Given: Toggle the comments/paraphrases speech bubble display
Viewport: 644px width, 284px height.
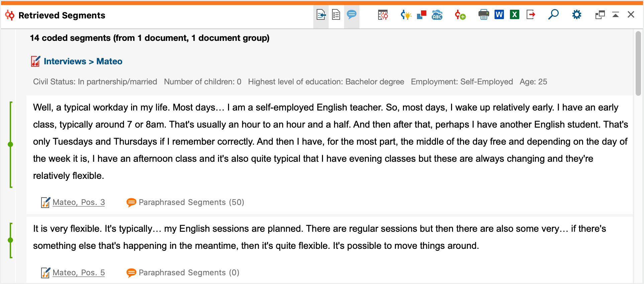Looking at the screenshot, I should [x=351, y=15].
